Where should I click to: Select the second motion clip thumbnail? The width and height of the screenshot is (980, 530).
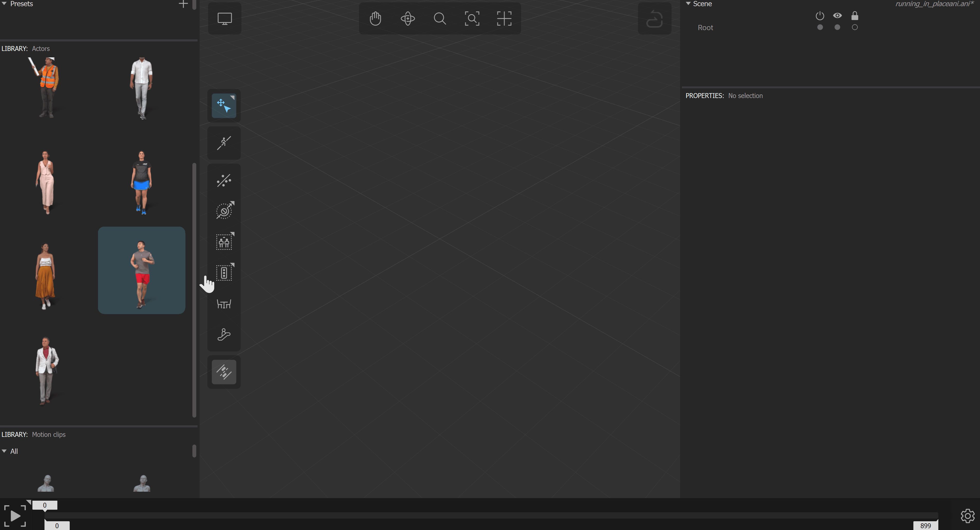[142, 483]
